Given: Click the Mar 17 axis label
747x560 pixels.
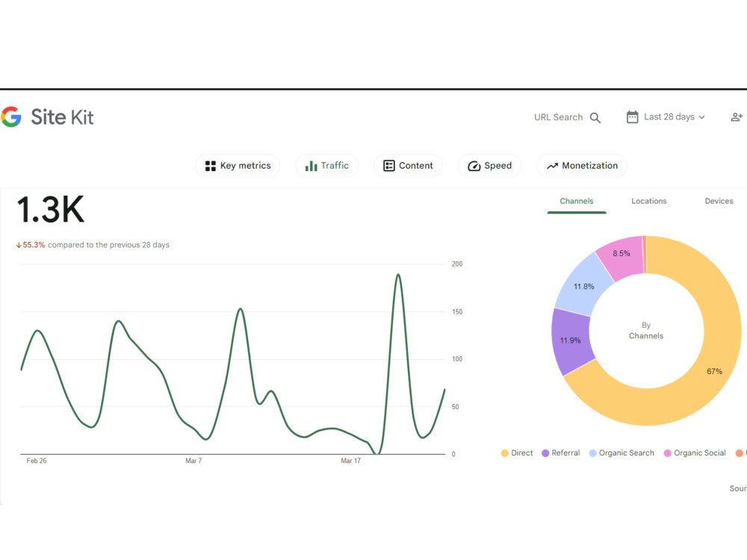Looking at the screenshot, I should (x=350, y=461).
